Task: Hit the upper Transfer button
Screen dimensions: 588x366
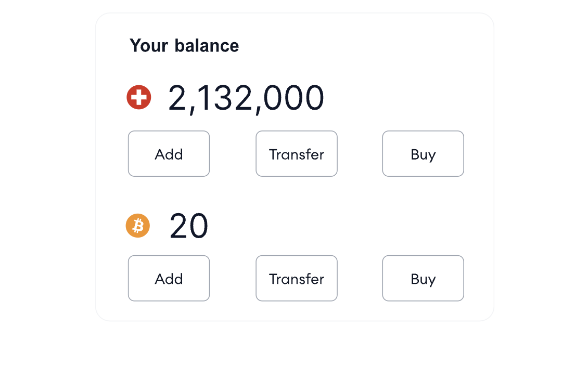Action: 297,154
